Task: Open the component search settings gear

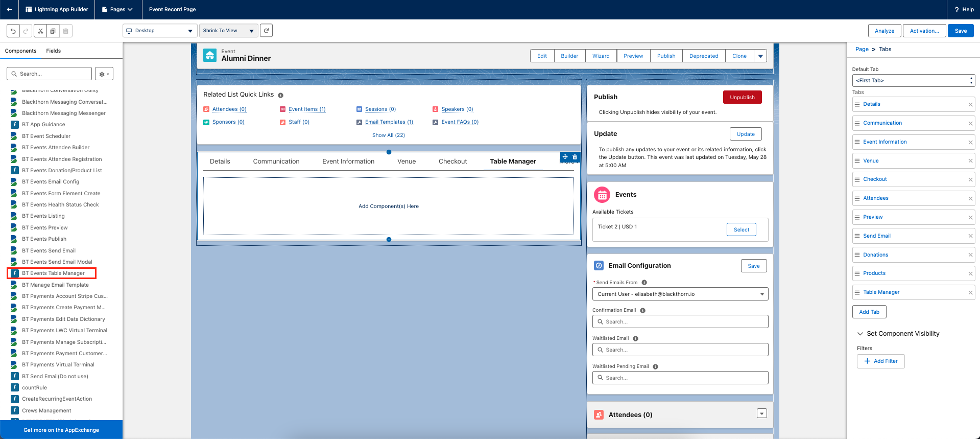Action: [104, 74]
